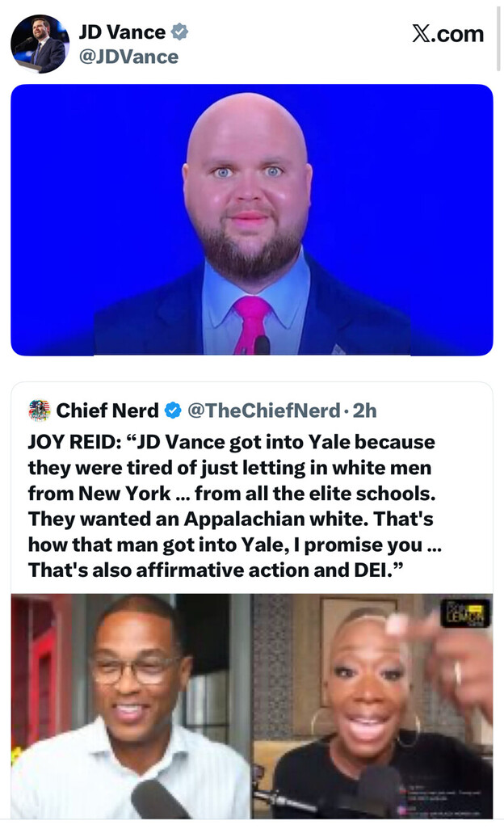504x829 pixels.
Task: Open JD Vance's round profile picture
Action: point(40,44)
